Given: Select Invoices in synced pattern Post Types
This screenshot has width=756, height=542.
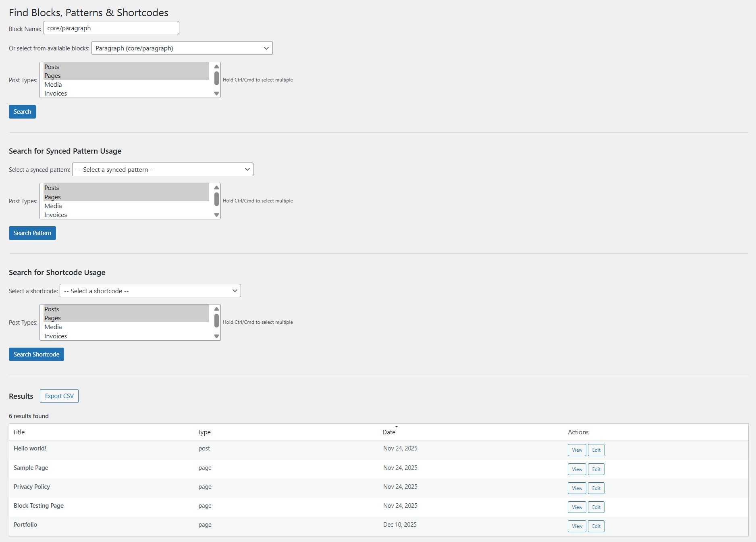Looking at the screenshot, I should [126, 215].
